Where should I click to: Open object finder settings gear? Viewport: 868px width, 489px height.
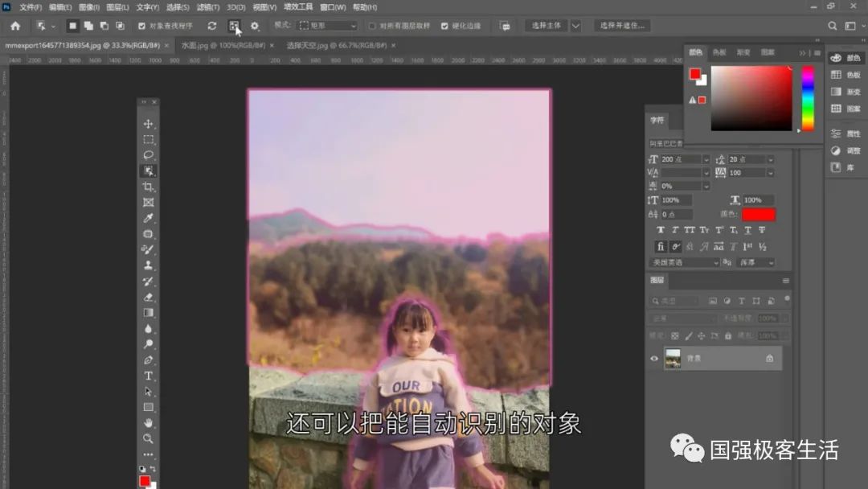pyautogui.click(x=255, y=26)
